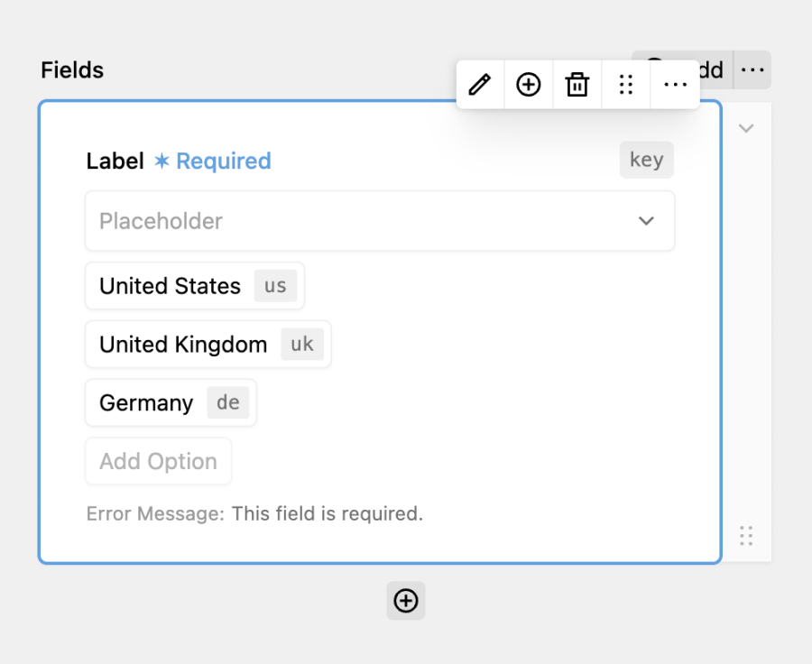Click the Germany option chip
The image size is (812, 664).
(x=171, y=403)
